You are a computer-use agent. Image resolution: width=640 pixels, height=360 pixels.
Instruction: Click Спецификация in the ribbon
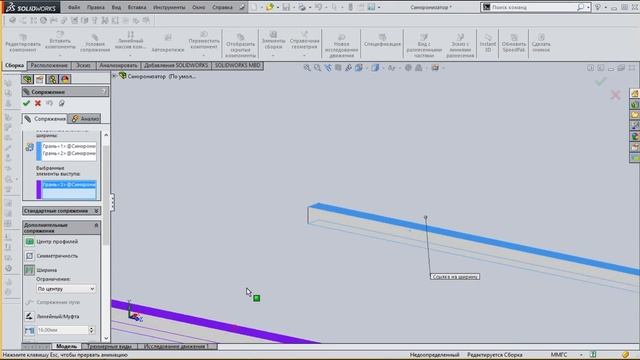pyautogui.click(x=382, y=41)
